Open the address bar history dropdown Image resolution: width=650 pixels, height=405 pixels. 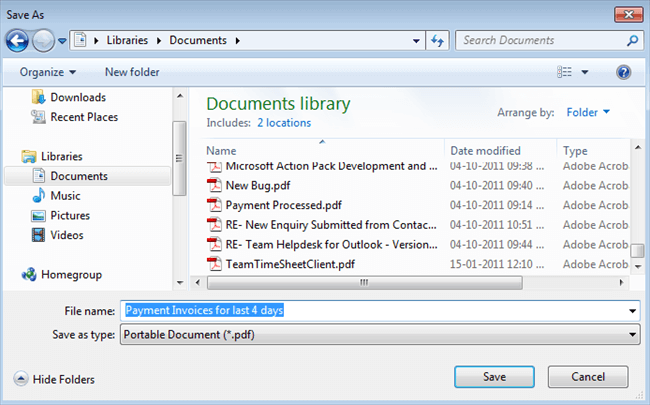point(416,41)
